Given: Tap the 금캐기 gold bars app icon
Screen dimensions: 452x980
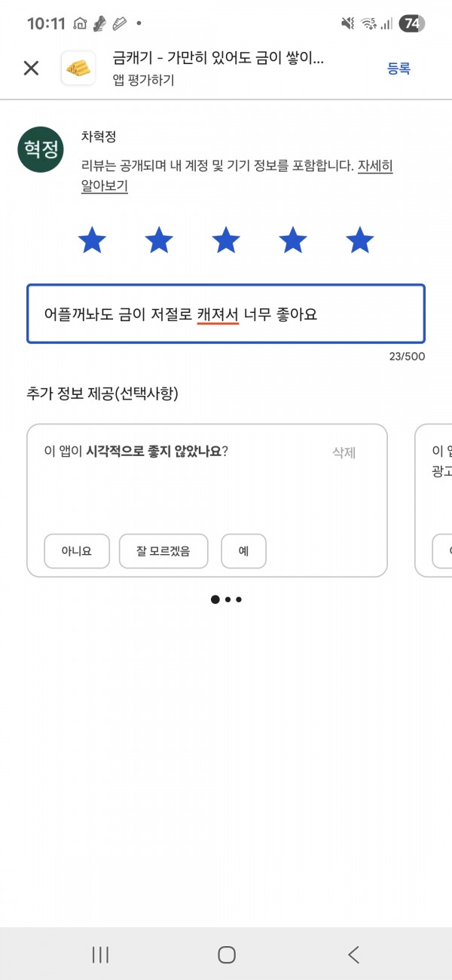Looking at the screenshot, I should pyautogui.click(x=78, y=68).
